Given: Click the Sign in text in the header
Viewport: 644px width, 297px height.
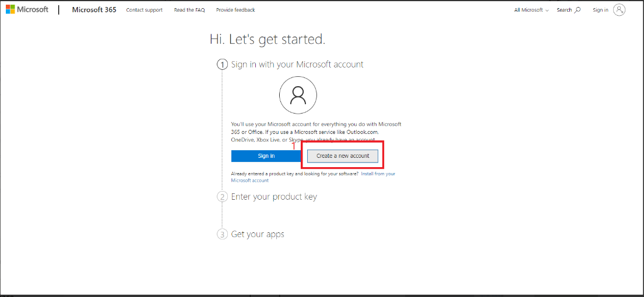Looking at the screenshot, I should pos(600,10).
